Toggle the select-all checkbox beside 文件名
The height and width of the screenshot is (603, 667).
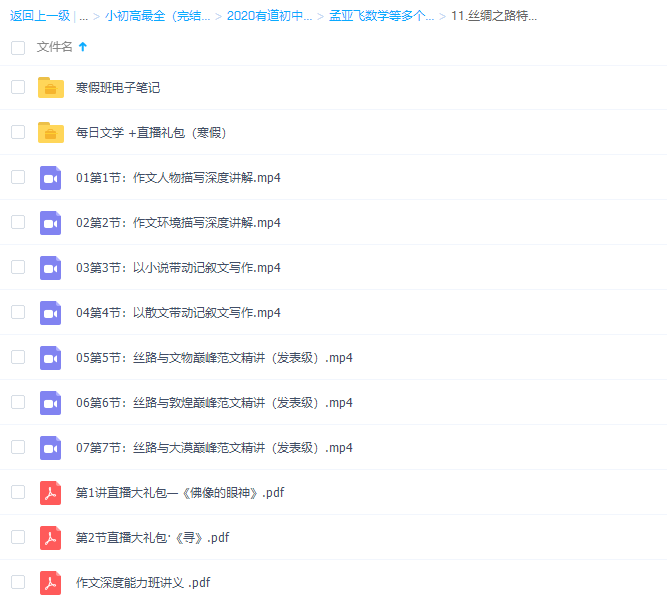pos(18,47)
